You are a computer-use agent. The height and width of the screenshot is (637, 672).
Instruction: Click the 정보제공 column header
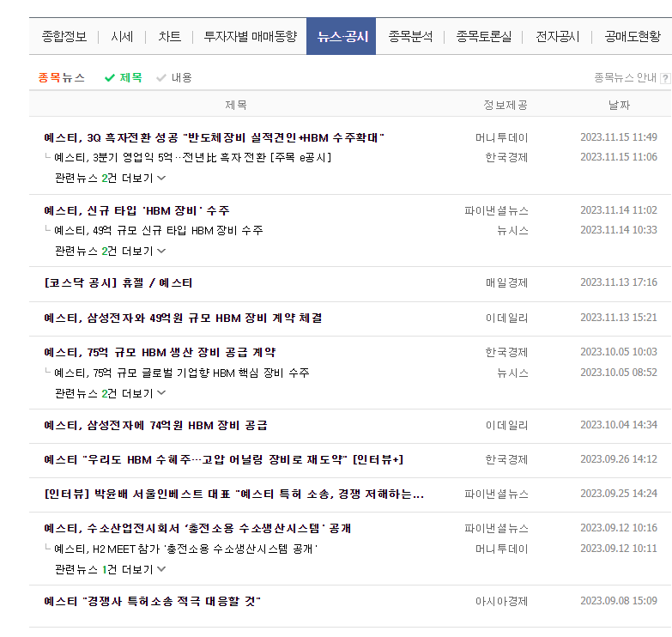click(x=506, y=105)
